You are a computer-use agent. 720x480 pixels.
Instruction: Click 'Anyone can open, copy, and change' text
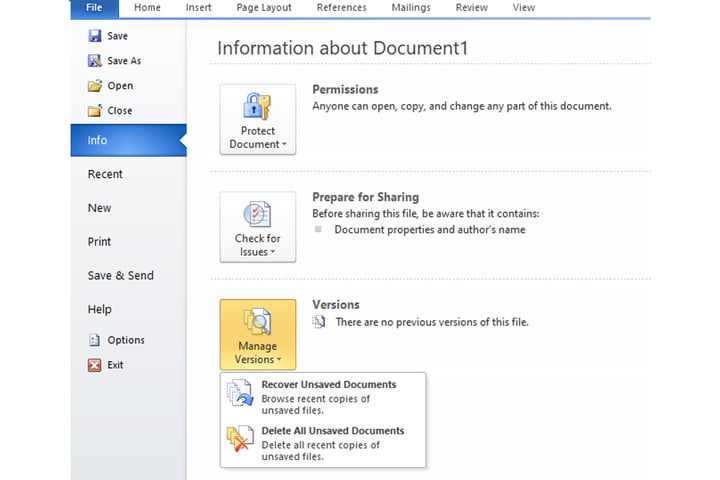[x=462, y=106]
